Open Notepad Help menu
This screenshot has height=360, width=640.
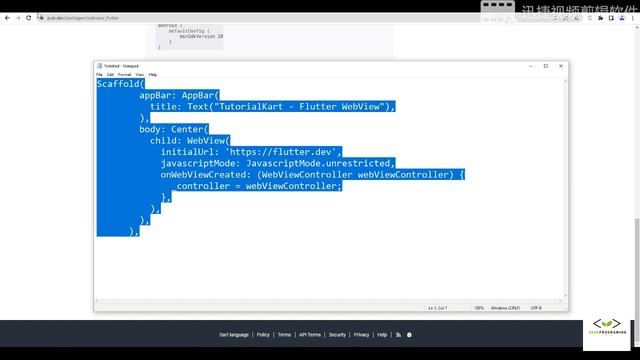coord(153,75)
